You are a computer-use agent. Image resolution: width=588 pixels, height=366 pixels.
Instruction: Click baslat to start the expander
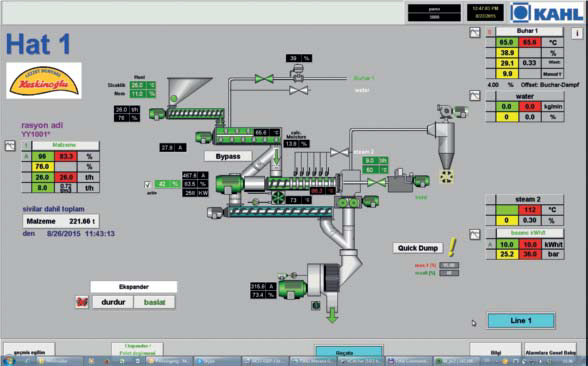pyautogui.click(x=154, y=302)
